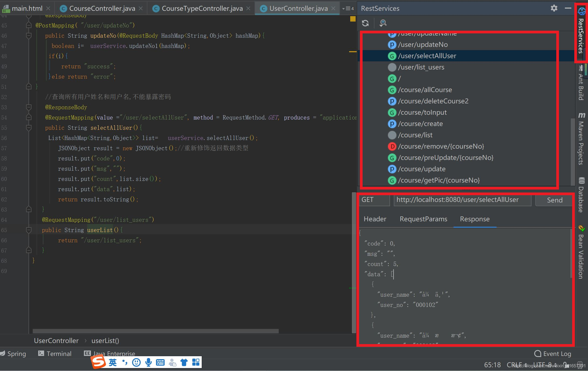
Task: Click the RestServices sidebar tool window
Action: point(581,32)
